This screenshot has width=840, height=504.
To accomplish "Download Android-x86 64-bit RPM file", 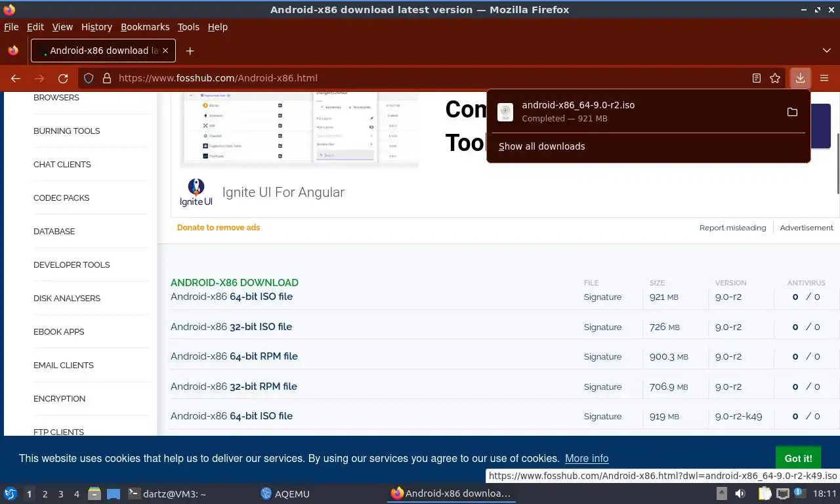I will 234,356.
